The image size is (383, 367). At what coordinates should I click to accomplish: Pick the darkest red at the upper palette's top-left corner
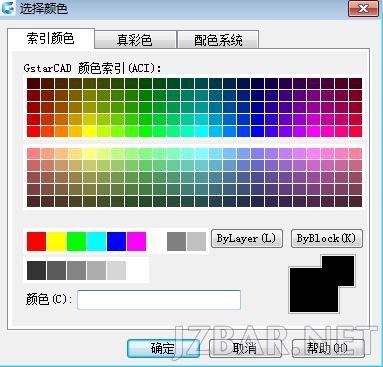pyautogui.click(x=33, y=83)
